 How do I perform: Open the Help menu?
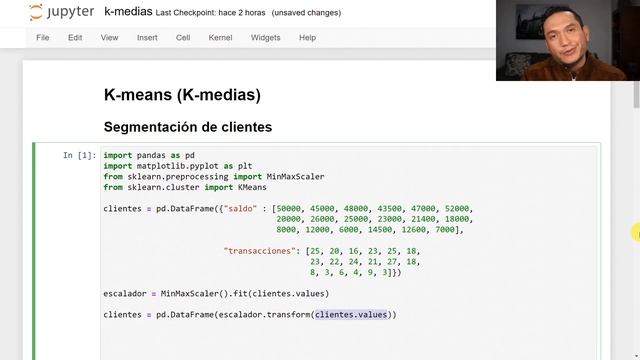click(x=307, y=38)
